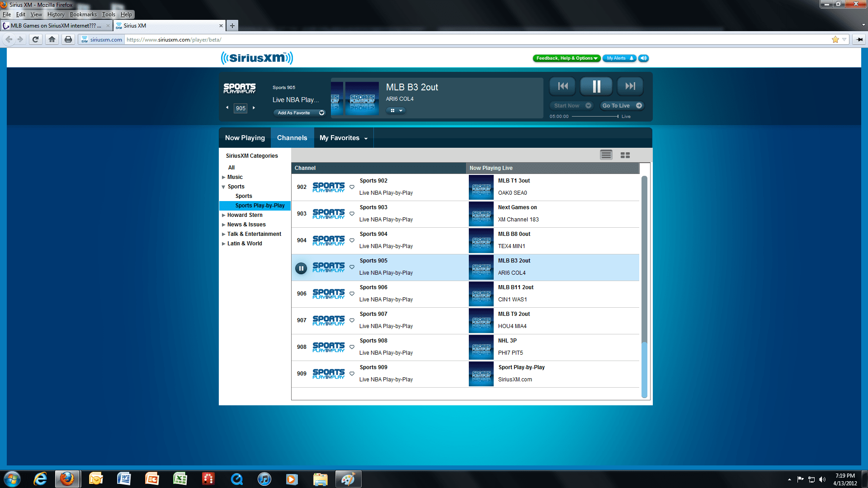Pause playback with the large pause button
The height and width of the screenshot is (488, 868).
pos(596,86)
